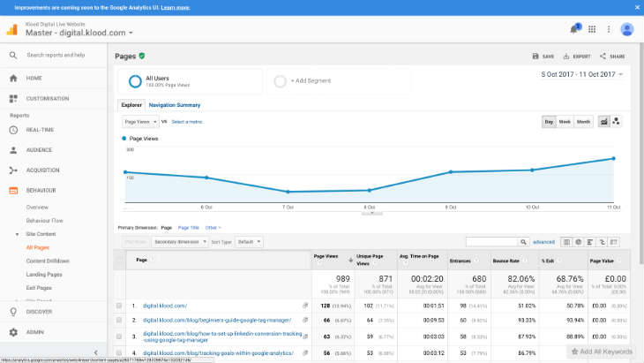Open Admin settings gear
The height and width of the screenshot is (363, 644).
[13, 332]
